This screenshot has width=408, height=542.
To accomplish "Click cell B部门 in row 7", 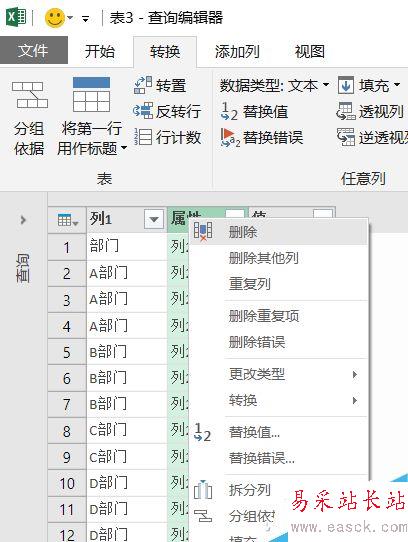I will coord(127,404).
